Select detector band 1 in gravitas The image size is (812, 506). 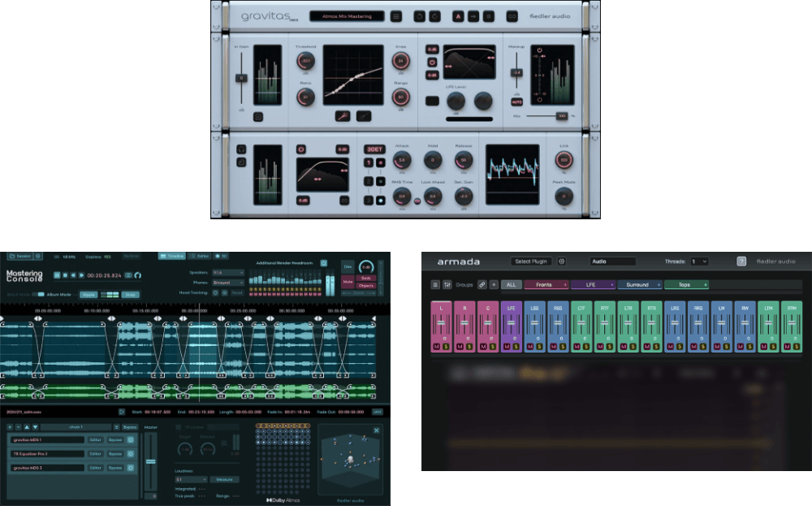pos(369,162)
